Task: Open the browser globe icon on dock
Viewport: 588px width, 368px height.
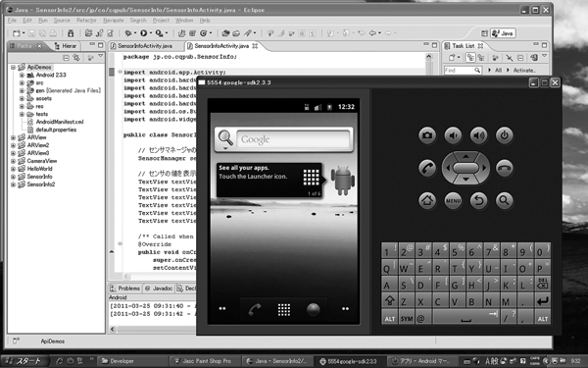Action: [x=314, y=310]
